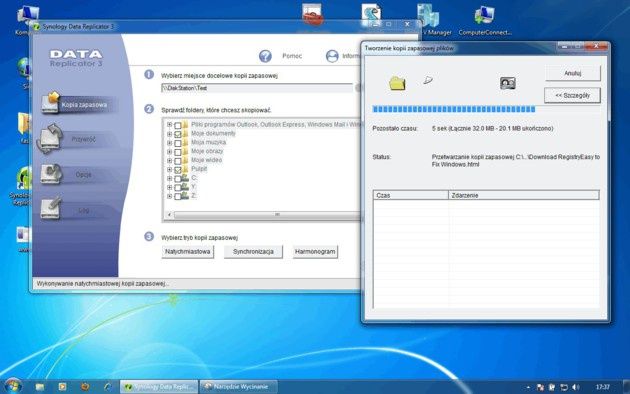Click the << Szczegóły button
Image resolution: width=630 pixels, height=394 pixels.
pos(573,96)
